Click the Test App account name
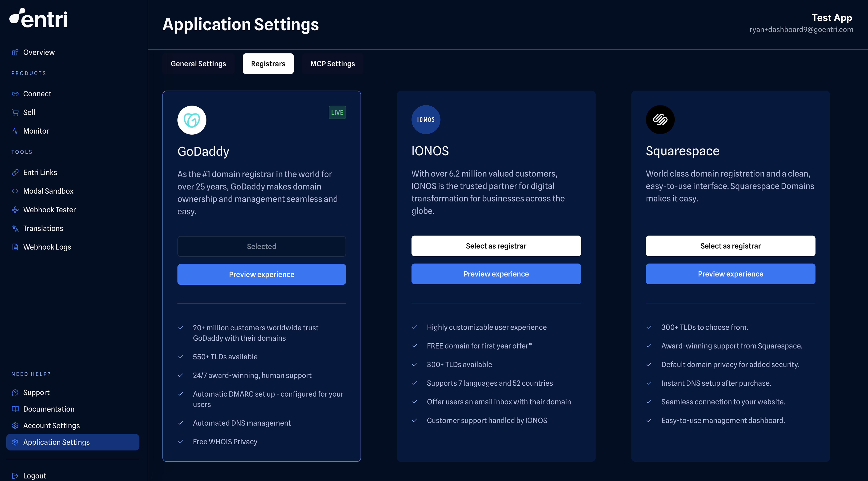The height and width of the screenshot is (481, 868). tap(832, 18)
